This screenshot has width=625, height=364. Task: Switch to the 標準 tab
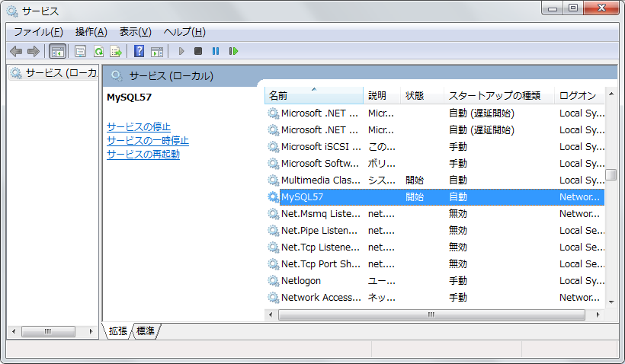tap(146, 331)
